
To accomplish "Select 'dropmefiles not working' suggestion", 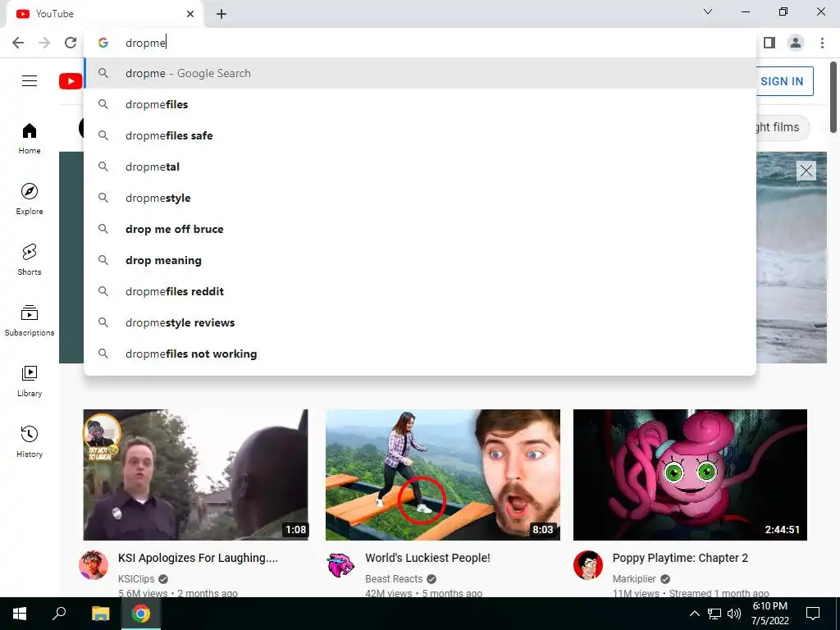I will (420, 354).
